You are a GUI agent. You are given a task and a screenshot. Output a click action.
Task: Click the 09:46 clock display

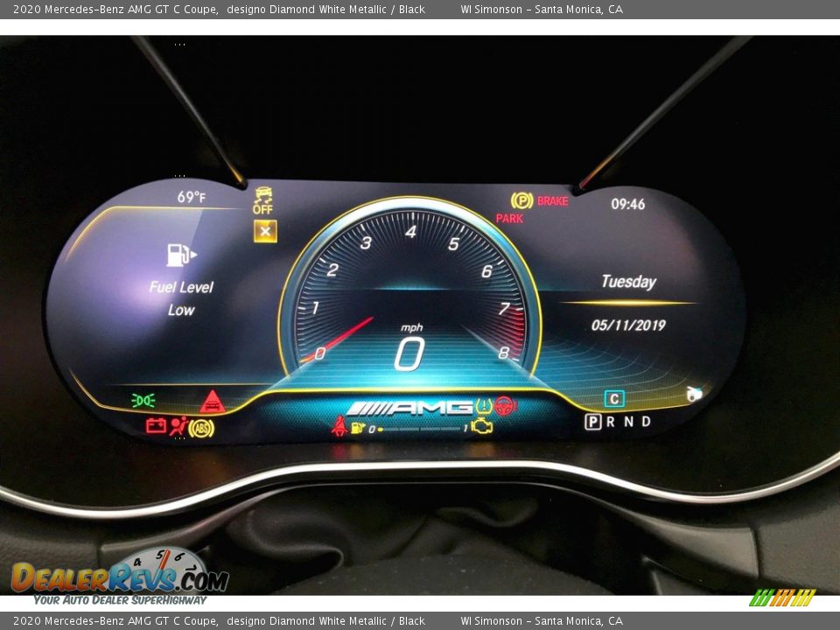pyautogui.click(x=628, y=204)
